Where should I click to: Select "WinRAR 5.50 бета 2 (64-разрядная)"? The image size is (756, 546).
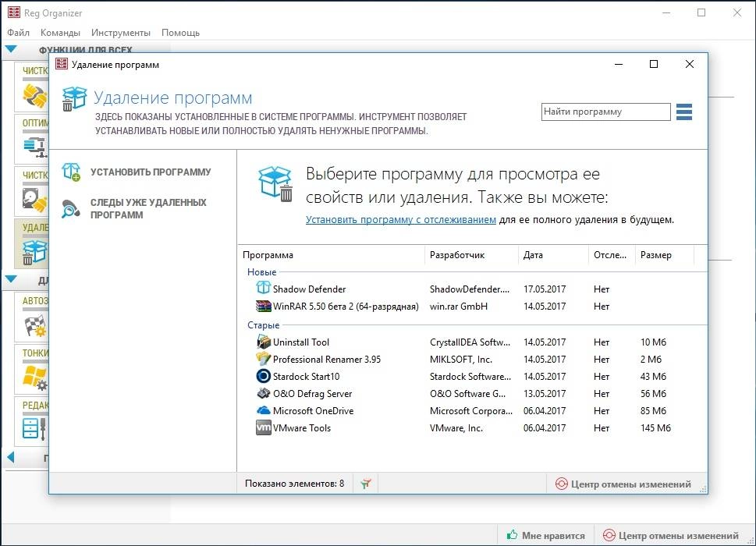[346, 307]
